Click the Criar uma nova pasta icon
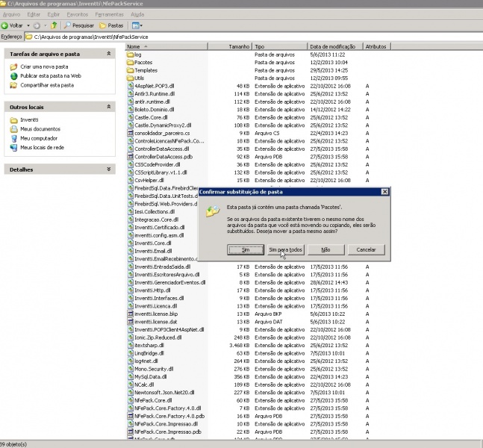The height and width of the screenshot is (448, 483). pos(13,66)
